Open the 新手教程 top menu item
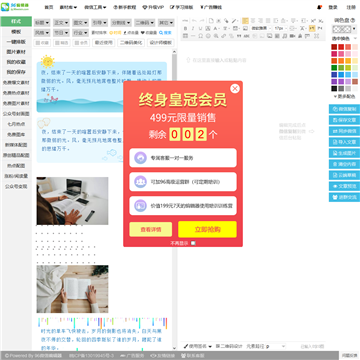360x360 pixels. click(125, 7)
